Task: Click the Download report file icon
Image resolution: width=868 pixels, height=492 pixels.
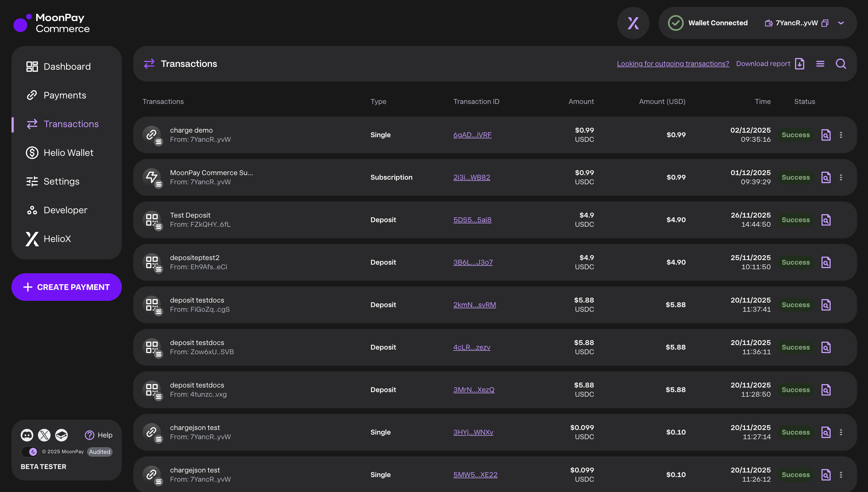Action: [800, 64]
